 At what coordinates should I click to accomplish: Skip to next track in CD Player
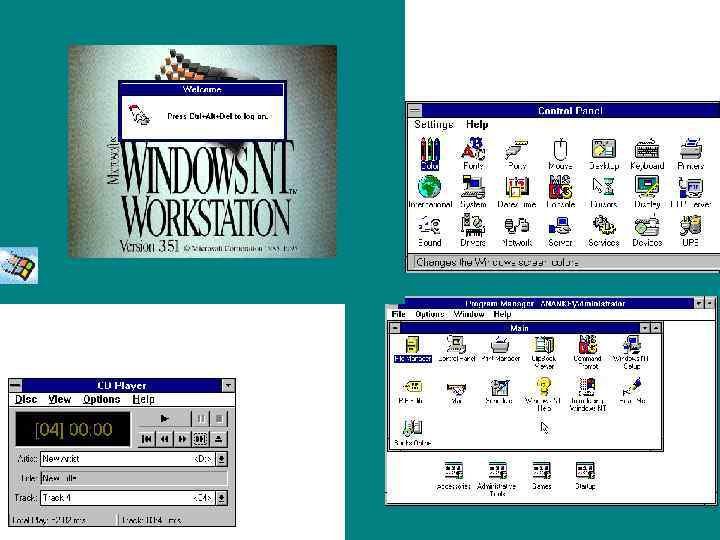[200, 439]
